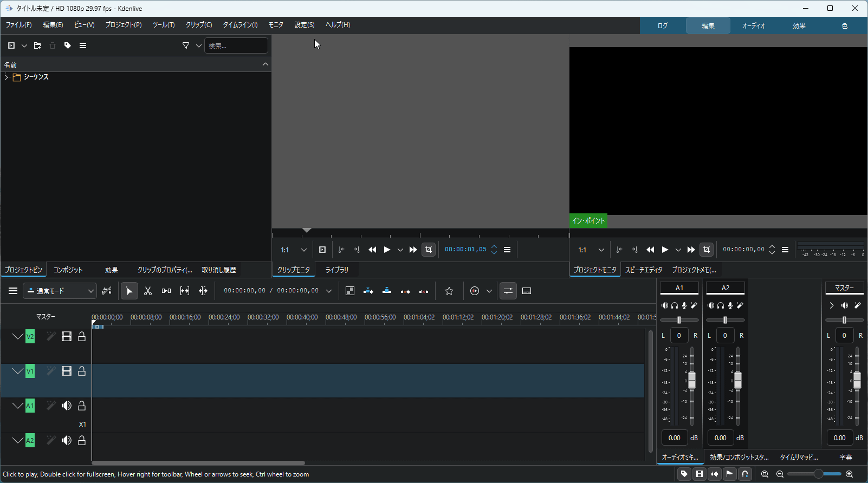Screen dimensions: 868x483
Task: Open the 通常モード edit mode dropdown
Action: click(x=60, y=291)
